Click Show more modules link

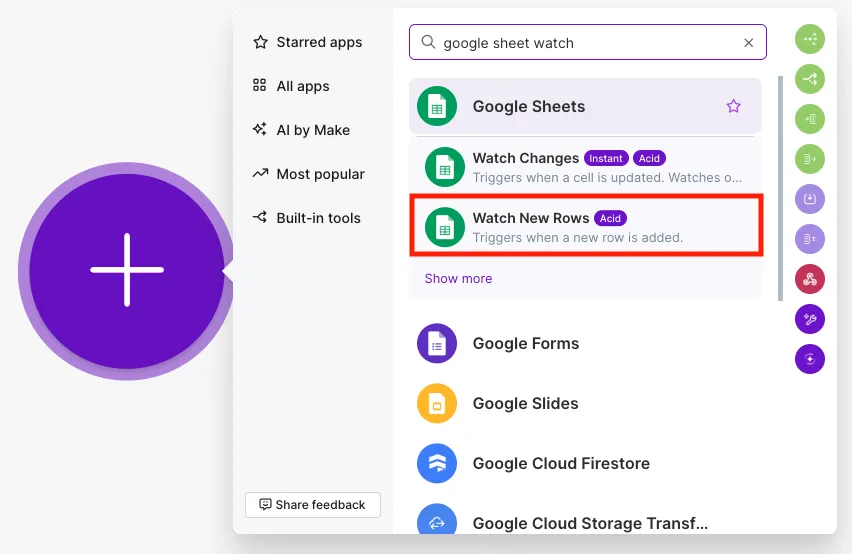[x=458, y=278]
